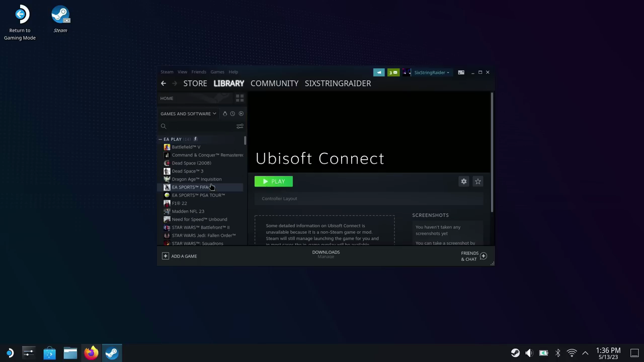
Task: Open the Help menu
Action: [x=233, y=72]
